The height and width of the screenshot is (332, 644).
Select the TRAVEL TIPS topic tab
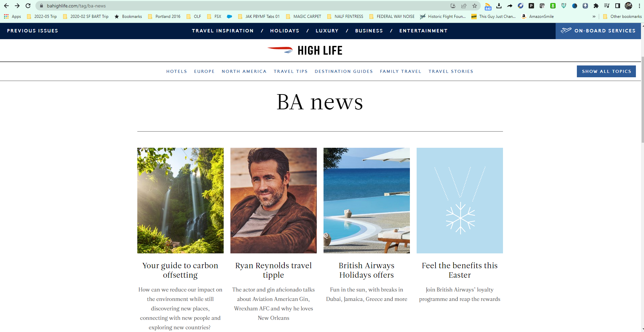tap(290, 71)
